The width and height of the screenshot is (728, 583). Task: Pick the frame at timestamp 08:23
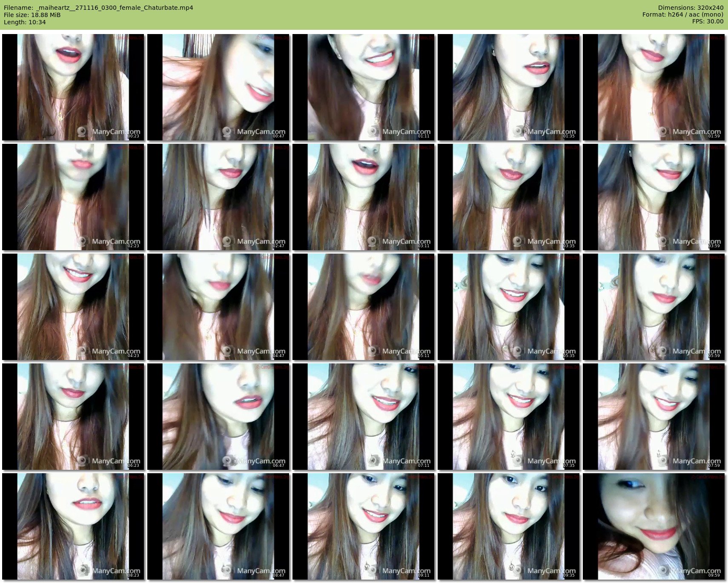tap(73, 526)
